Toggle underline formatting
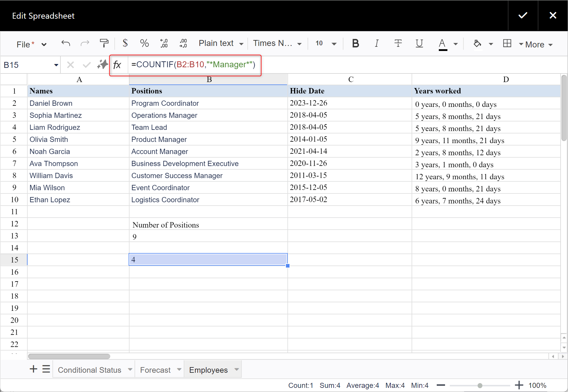The height and width of the screenshot is (392, 568). point(419,44)
